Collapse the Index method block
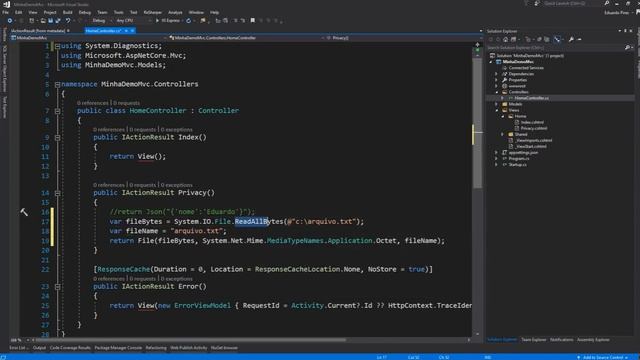This screenshot has width=640, height=360. pos(58,138)
